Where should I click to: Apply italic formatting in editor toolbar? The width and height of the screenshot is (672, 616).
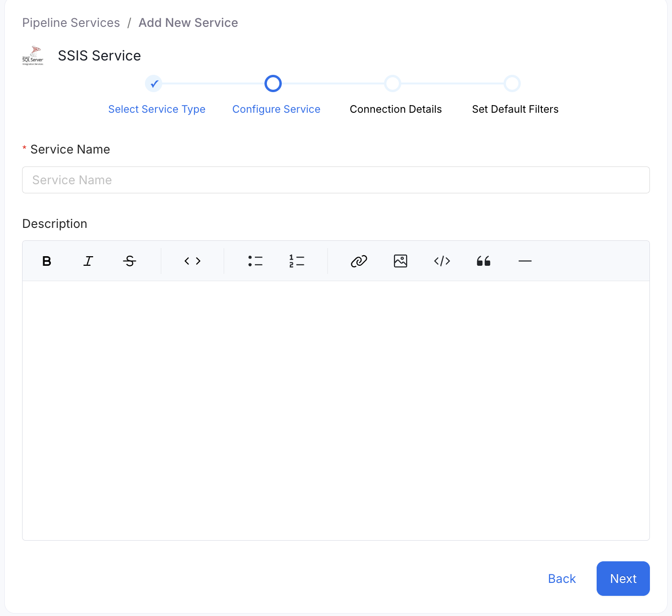(88, 261)
